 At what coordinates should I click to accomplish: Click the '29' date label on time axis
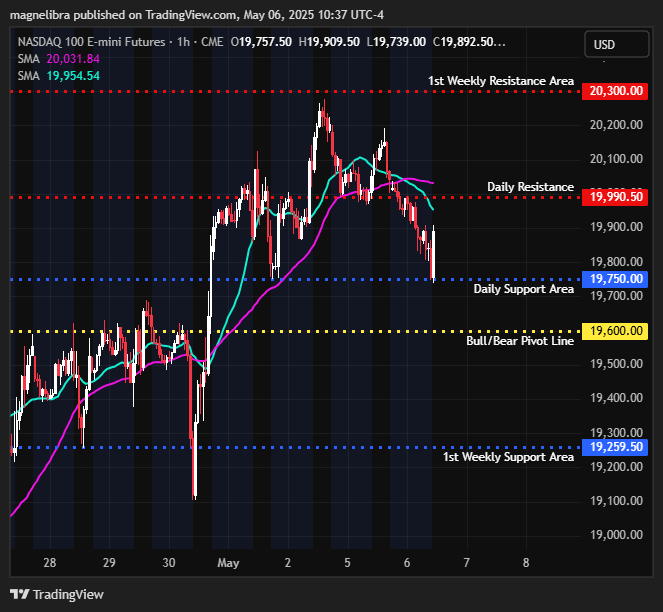click(x=109, y=563)
